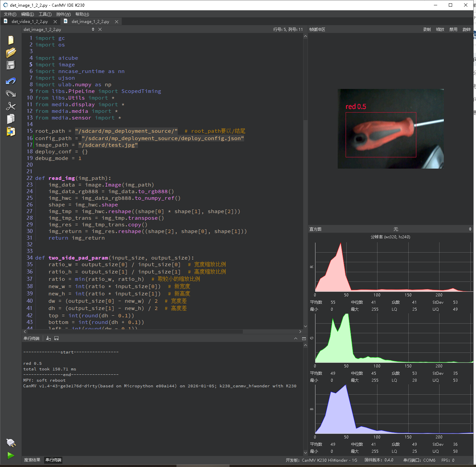The width and height of the screenshot is (476, 467).
Task: Save the script with the floppy disk icon
Action: point(11,65)
